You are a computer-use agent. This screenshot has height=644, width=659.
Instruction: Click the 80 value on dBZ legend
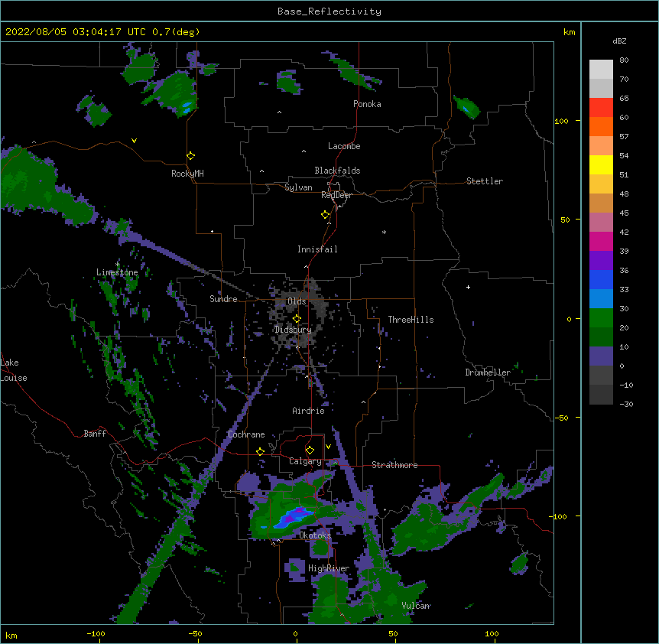[x=624, y=60]
